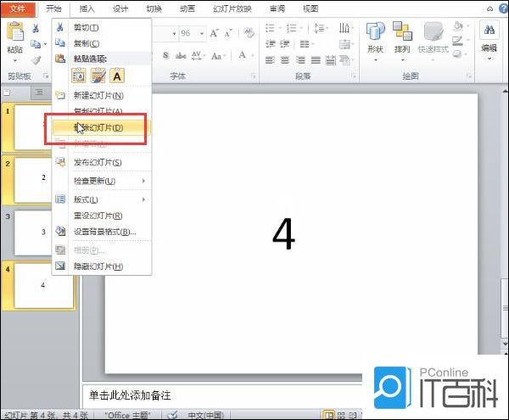Open line spacing dropdown
Screen dimensions: 509x420
coord(321,28)
